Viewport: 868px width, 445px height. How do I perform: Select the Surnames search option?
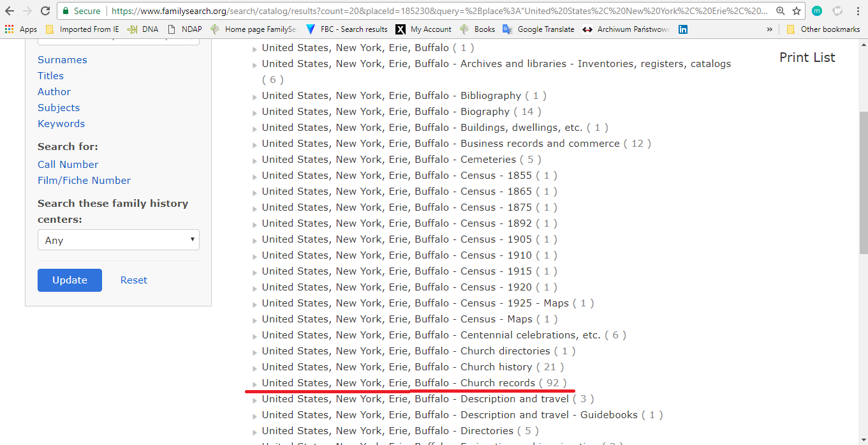(62, 60)
